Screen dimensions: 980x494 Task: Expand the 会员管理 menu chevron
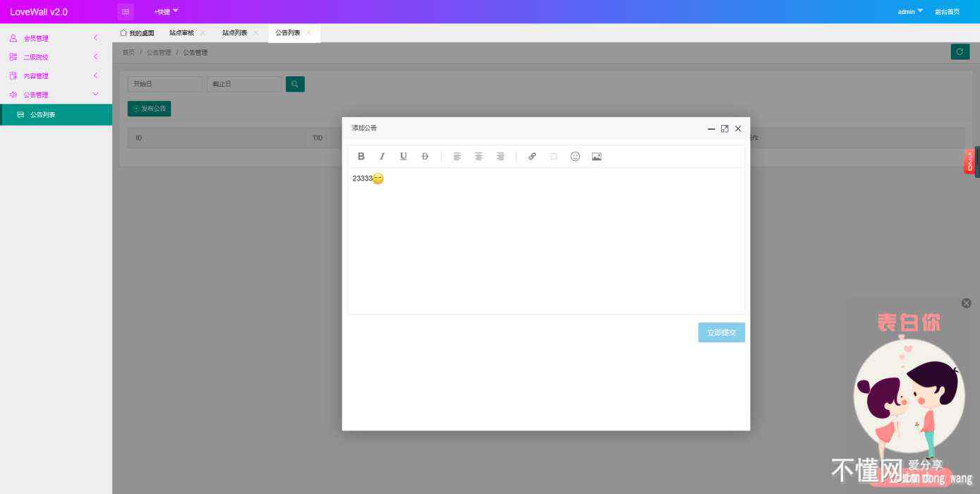pyautogui.click(x=95, y=38)
